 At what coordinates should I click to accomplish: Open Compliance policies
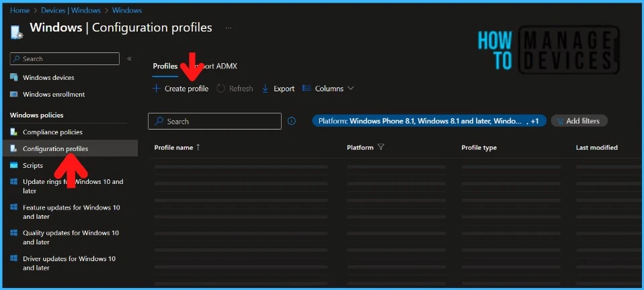(x=52, y=132)
